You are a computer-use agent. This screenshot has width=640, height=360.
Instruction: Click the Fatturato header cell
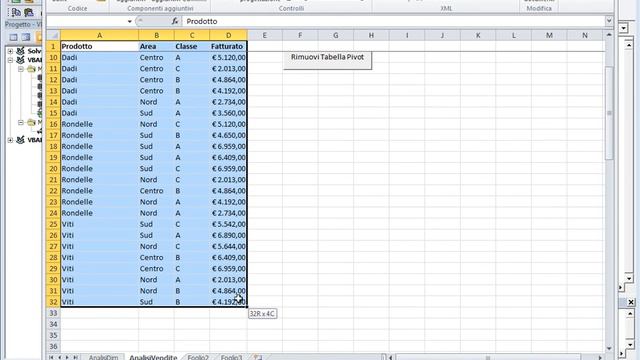click(228, 47)
